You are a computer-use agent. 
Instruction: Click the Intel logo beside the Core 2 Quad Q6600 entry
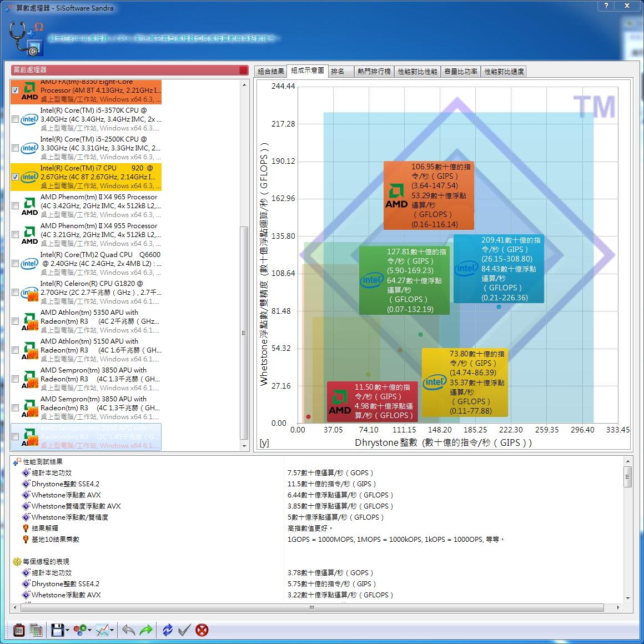point(29,264)
